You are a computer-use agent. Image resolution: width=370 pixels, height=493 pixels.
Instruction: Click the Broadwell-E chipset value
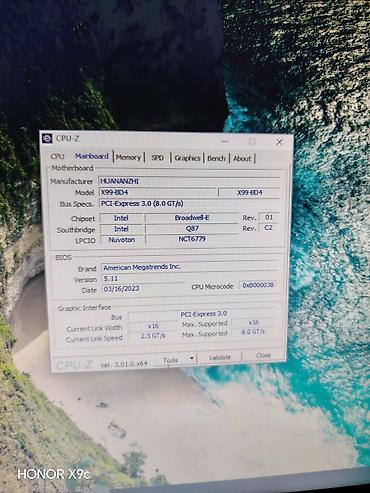point(192,218)
